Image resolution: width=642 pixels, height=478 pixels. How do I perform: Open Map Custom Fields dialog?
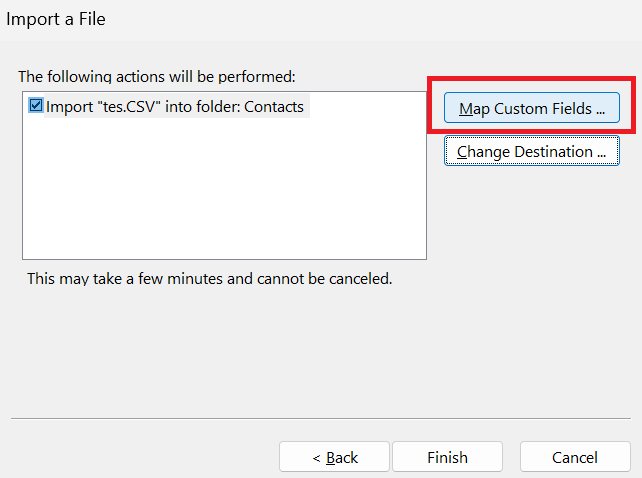point(532,108)
